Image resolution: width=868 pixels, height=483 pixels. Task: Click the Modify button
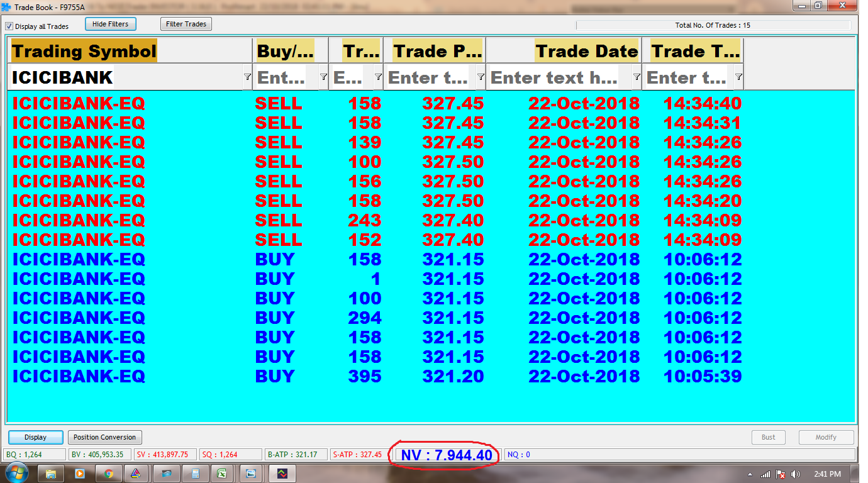[826, 437]
